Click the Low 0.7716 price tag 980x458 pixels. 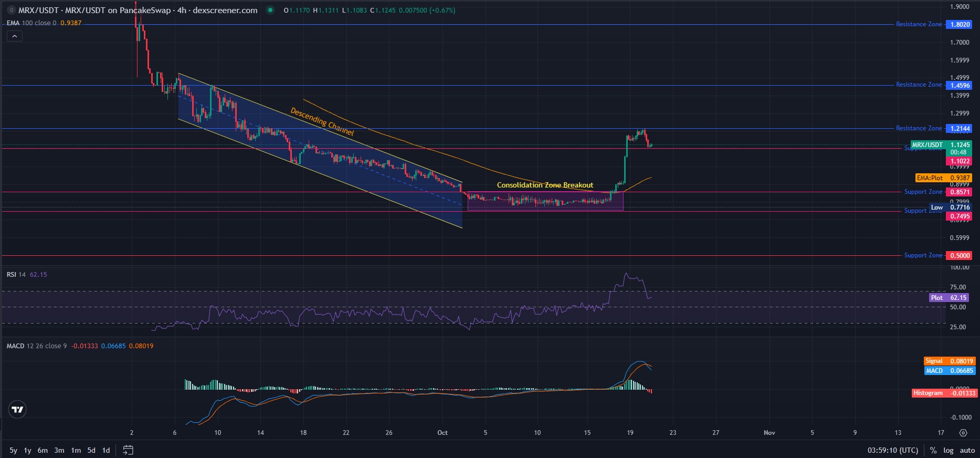(x=951, y=207)
